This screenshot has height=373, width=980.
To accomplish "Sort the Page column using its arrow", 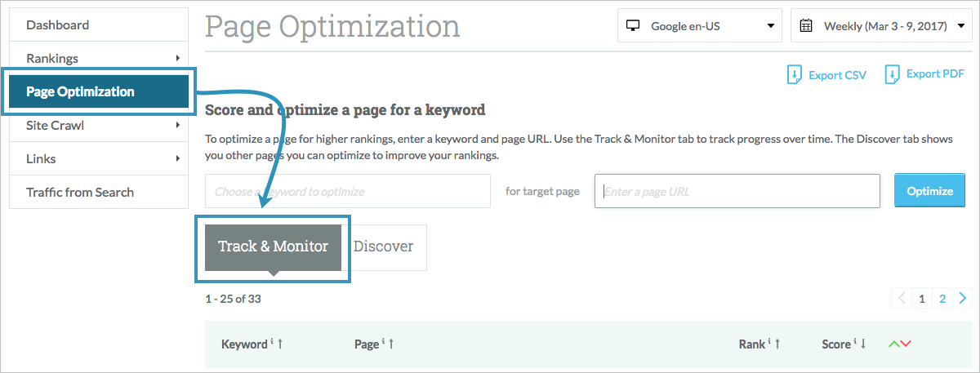I will coord(391,344).
